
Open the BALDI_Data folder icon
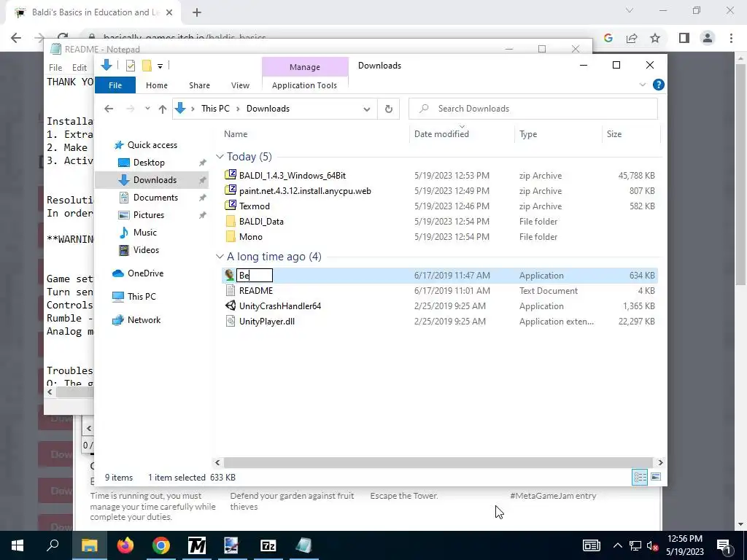[x=231, y=221]
